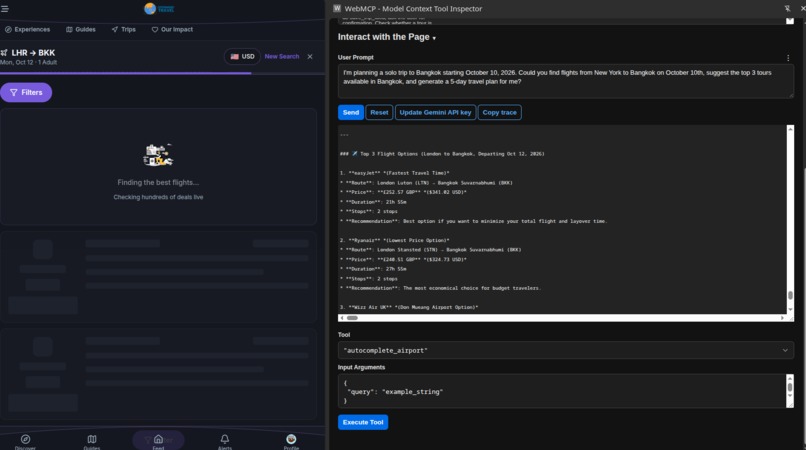Screen dimensions: 806x450
Task: Click the 'Duration: 27h 55m' line
Action: tap(373, 269)
